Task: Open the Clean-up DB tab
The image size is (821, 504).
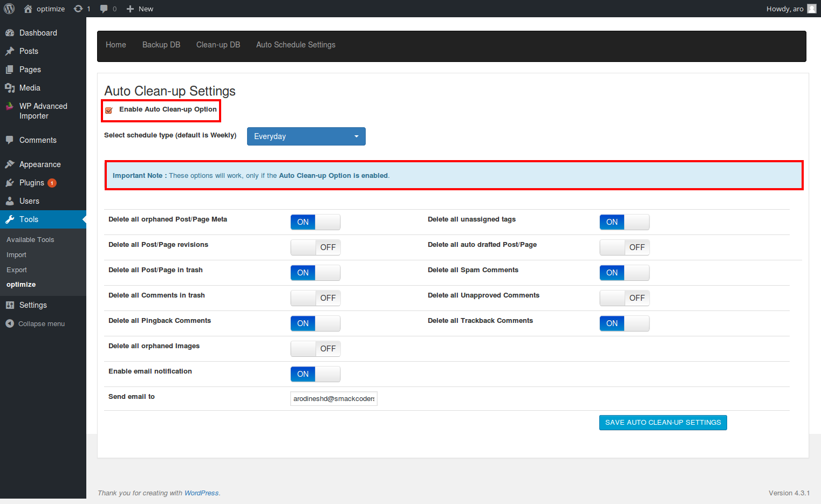Action: (x=218, y=45)
